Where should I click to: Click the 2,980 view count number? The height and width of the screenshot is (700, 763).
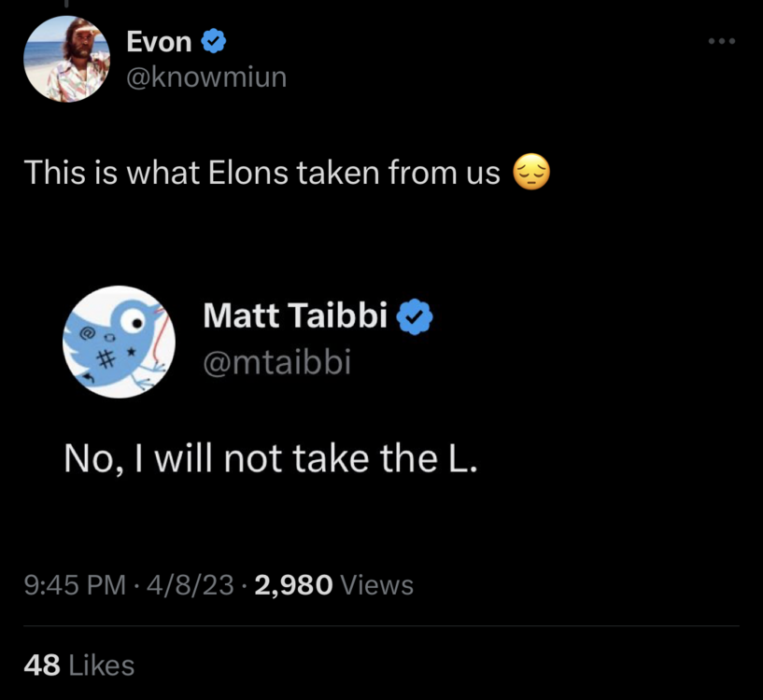(x=292, y=585)
